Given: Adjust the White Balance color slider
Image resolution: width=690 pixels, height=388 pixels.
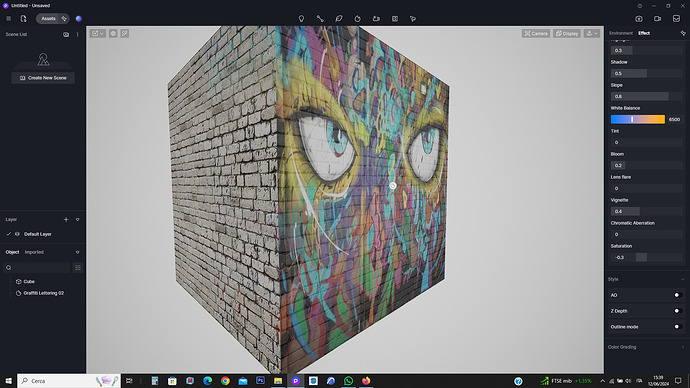Looking at the screenshot, I should [x=638, y=119].
